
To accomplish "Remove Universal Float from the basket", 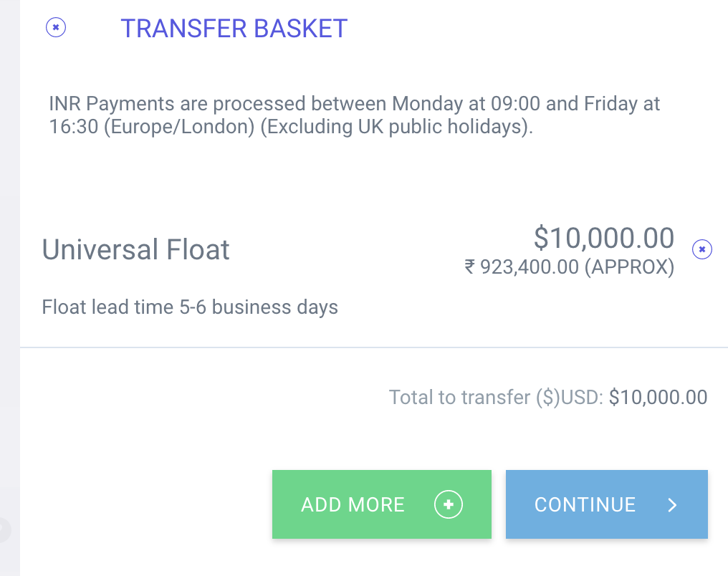I will 702,249.
